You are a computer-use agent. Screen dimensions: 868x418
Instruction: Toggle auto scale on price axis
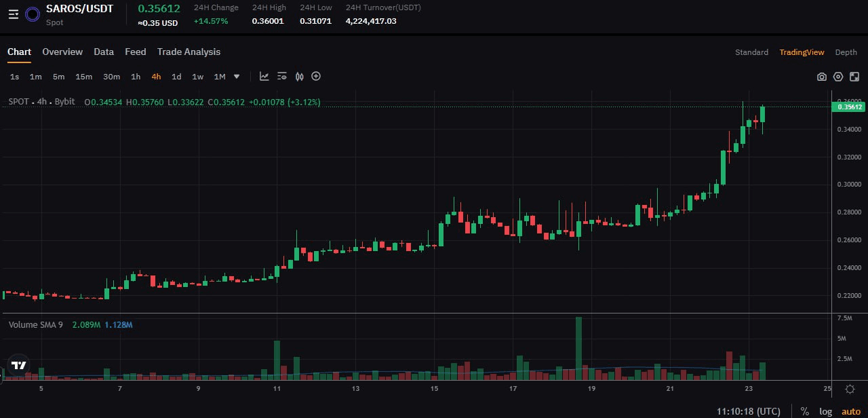pos(850,411)
